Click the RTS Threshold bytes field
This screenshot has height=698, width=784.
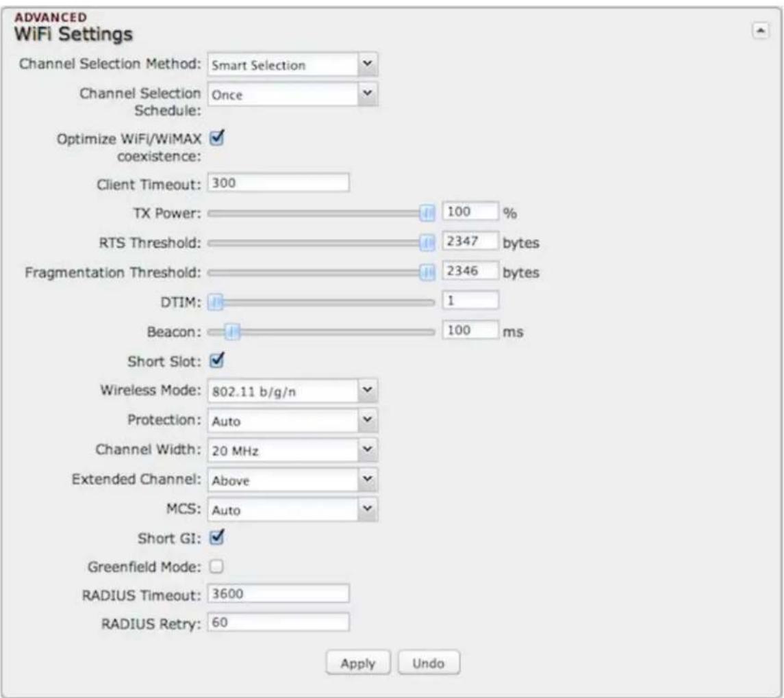tap(470, 242)
